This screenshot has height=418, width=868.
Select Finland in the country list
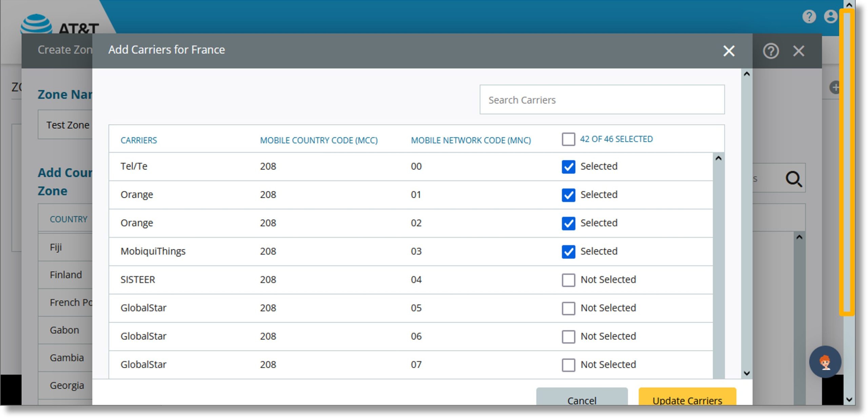pyautogui.click(x=65, y=275)
